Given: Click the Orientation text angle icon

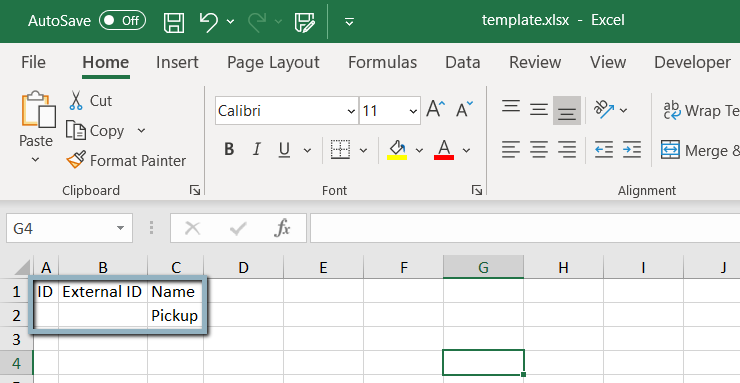Looking at the screenshot, I should (603, 110).
